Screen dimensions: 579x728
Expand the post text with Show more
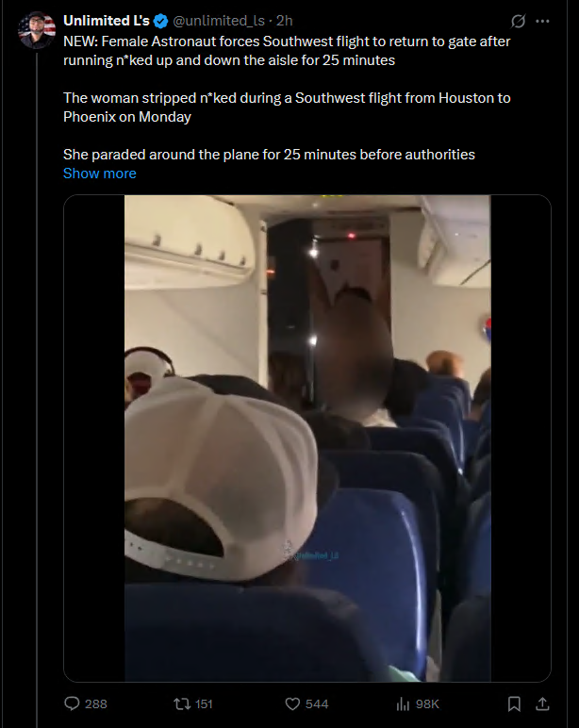coord(100,174)
